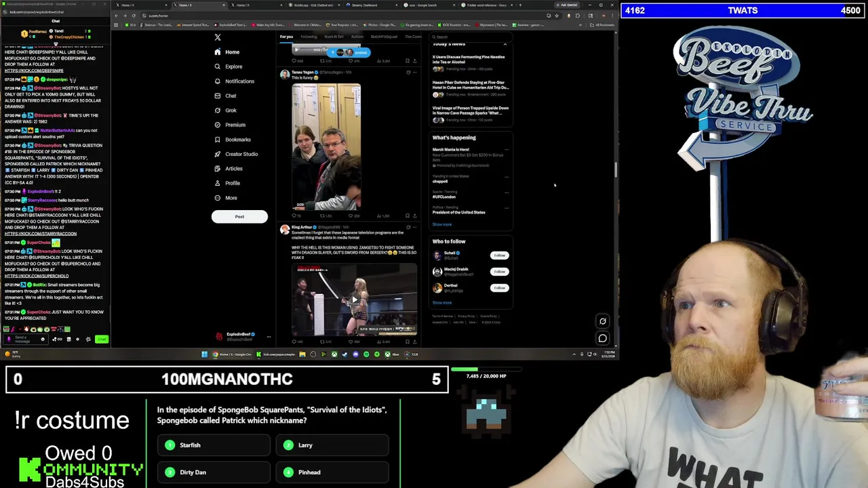Open Grok from the sidebar
Screen dimensions: 868x488
(225, 110)
